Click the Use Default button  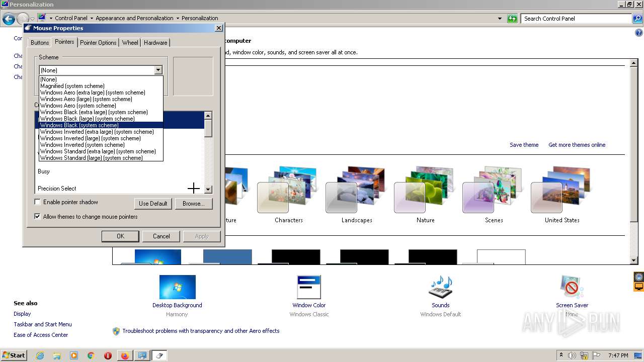tap(153, 204)
